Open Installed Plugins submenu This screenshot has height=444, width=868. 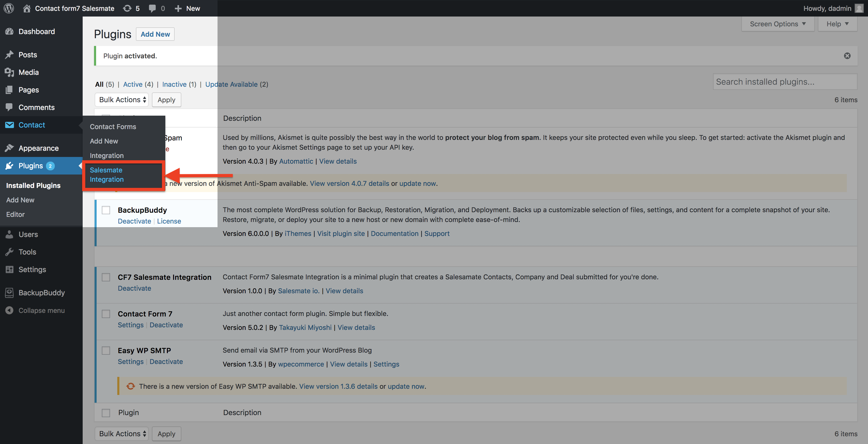click(x=33, y=186)
